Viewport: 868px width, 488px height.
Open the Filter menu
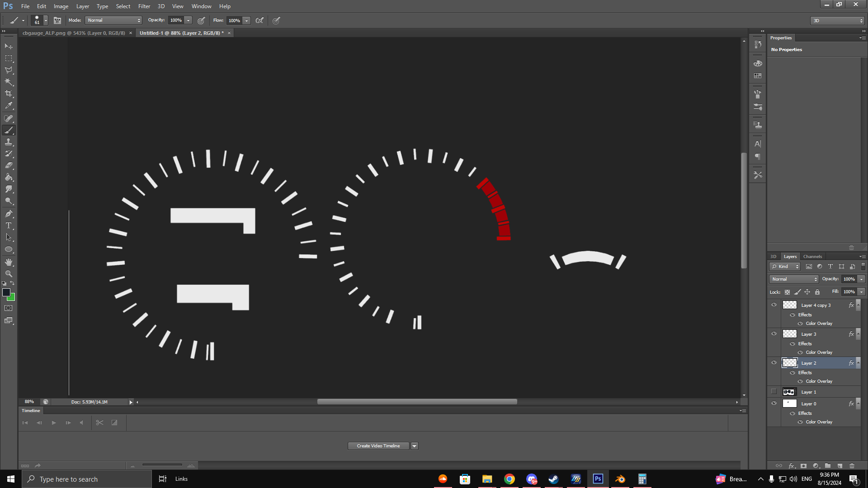click(x=144, y=6)
